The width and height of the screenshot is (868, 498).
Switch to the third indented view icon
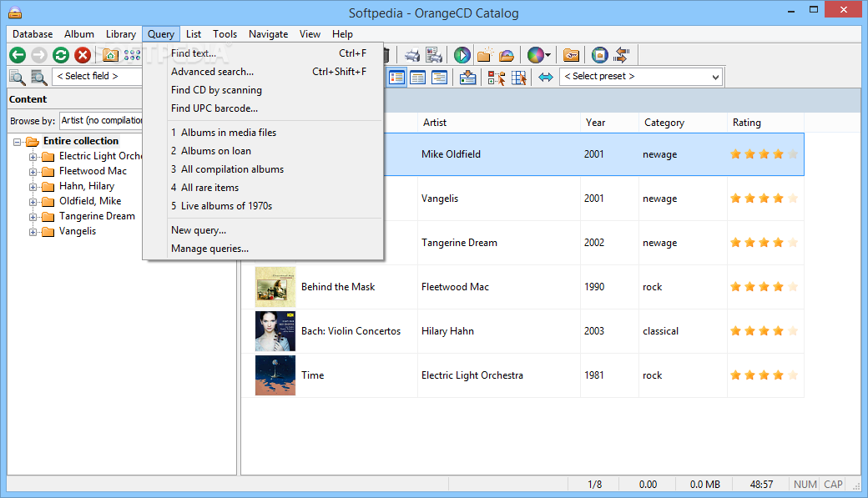(x=440, y=77)
